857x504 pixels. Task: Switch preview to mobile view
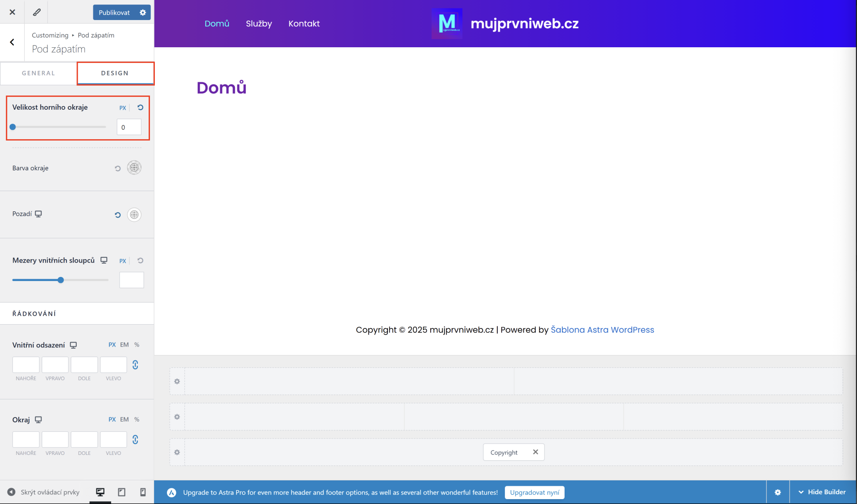[142, 492]
